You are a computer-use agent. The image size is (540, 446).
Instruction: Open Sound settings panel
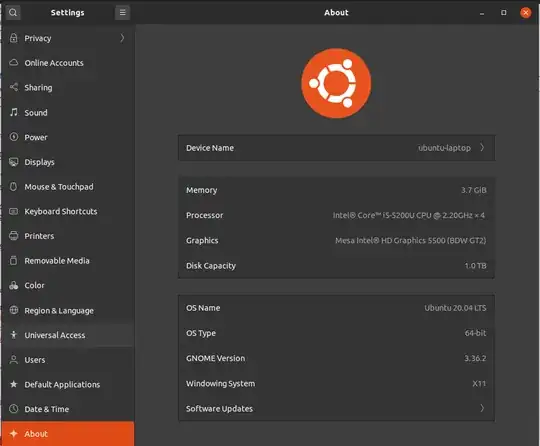(68, 112)
